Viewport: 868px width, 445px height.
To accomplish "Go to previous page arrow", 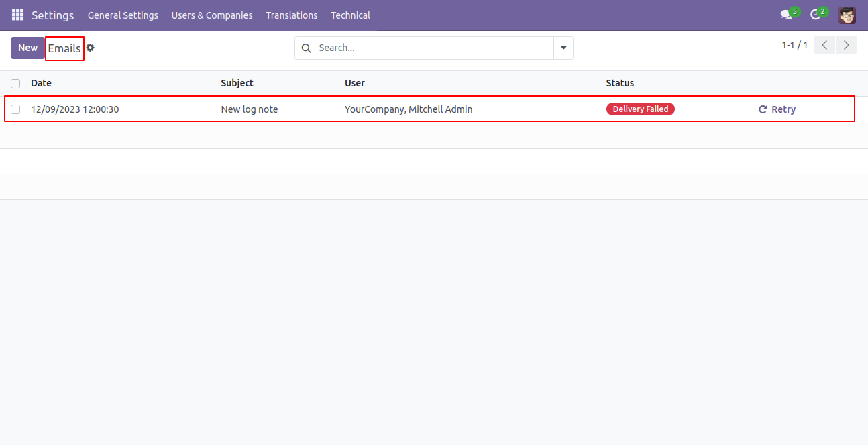I will point(824,45).
